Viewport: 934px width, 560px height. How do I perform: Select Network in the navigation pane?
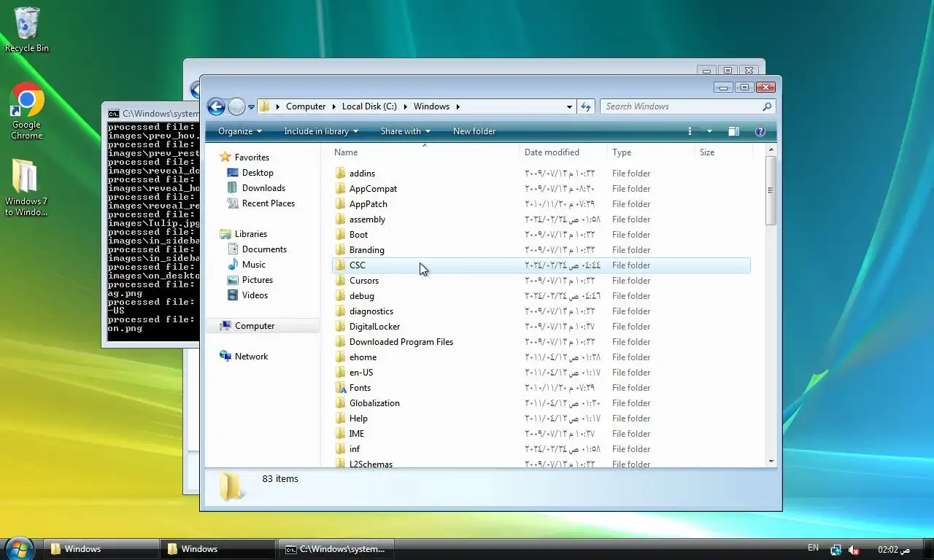click(250, 357)
